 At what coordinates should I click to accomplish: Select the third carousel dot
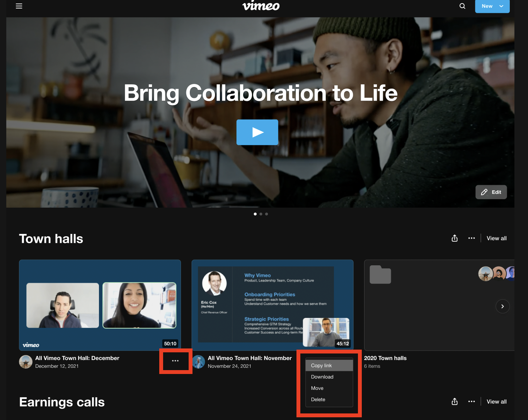coord(266,214)
